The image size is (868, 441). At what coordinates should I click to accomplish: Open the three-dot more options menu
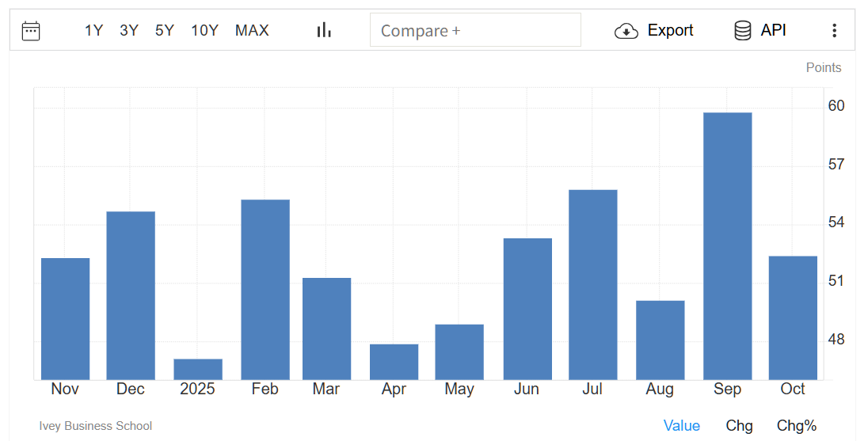click(x=834, y=31)
